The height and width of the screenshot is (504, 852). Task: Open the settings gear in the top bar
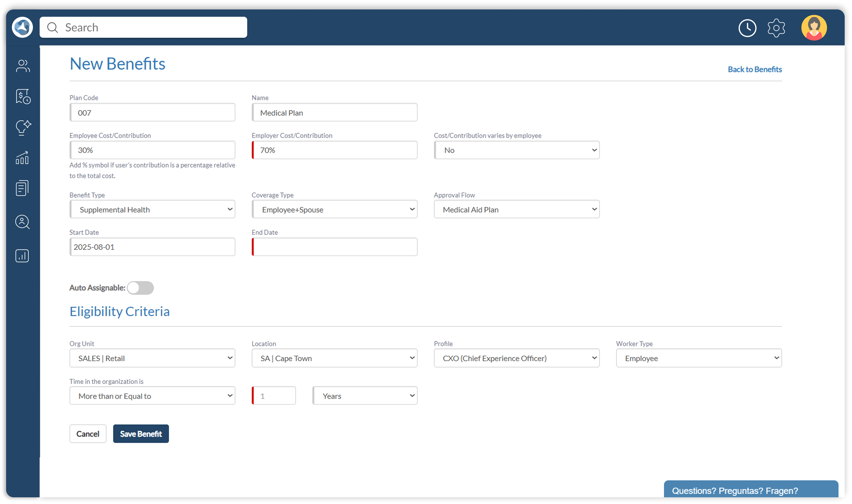pyautogui.click(x=776, y=28)
